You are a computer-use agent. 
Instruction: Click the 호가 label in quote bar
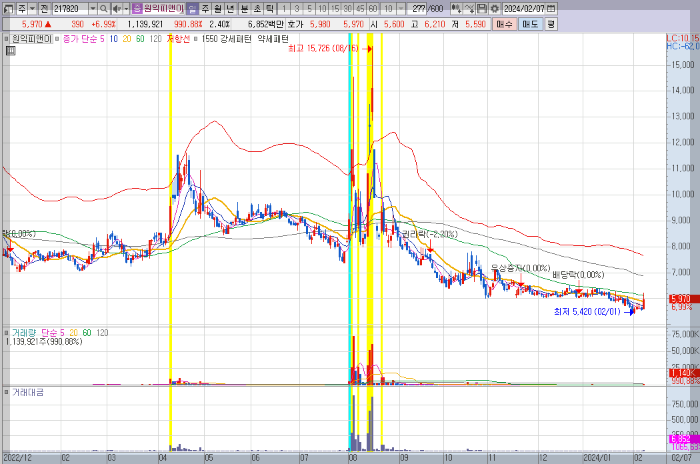tap(295, 24)
